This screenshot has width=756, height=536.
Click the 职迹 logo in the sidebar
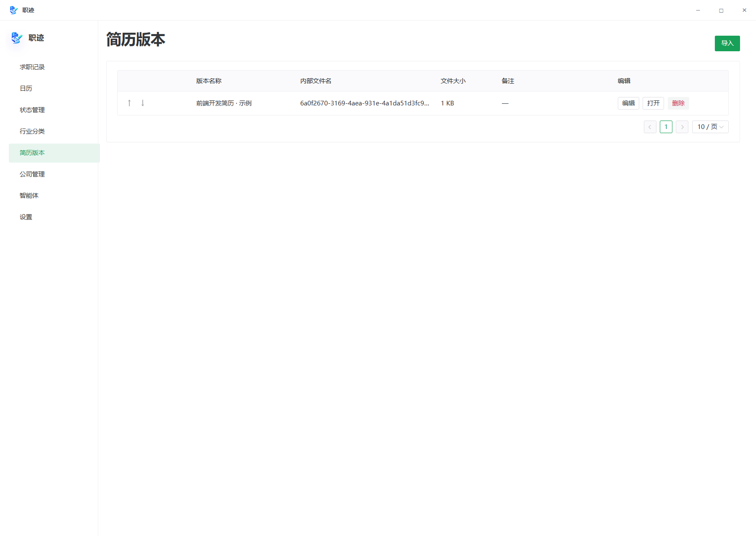coord(17,38)
